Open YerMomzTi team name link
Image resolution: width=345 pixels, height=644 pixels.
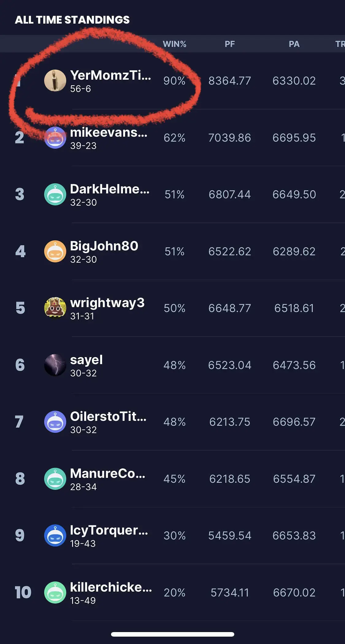point(110,75)
